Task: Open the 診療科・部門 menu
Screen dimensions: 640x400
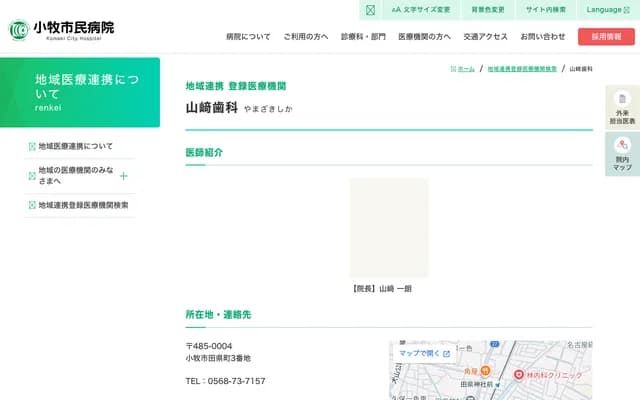Action: [363, 36]
